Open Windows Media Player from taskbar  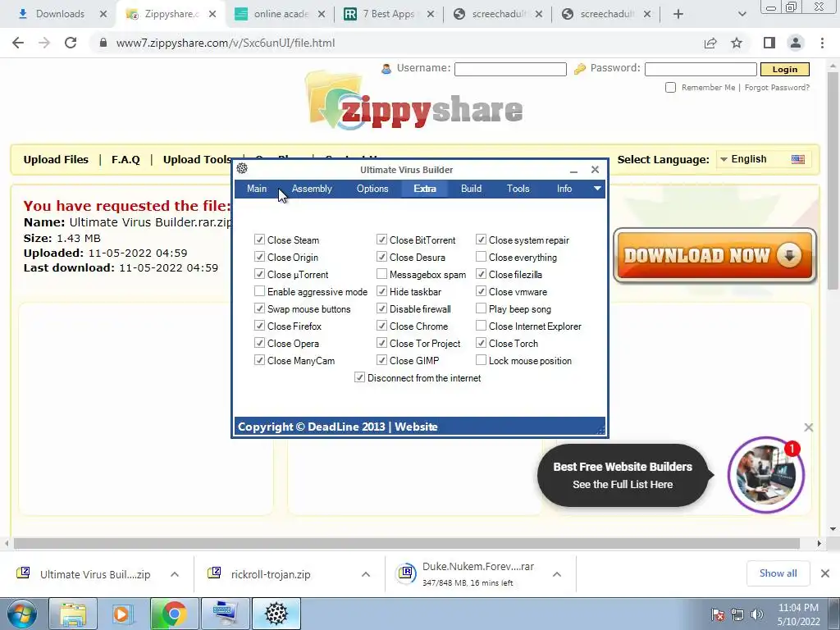tap(121, 614)
